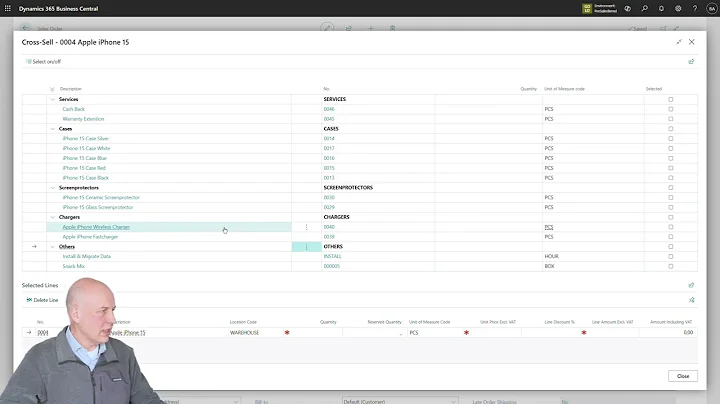Click Quantity field in selected line 0004
This screenshot has width=720, height=404.
(317, 332)
